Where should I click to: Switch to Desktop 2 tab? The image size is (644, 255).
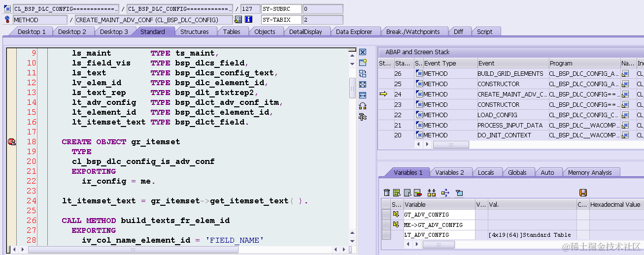pos(72,32)
